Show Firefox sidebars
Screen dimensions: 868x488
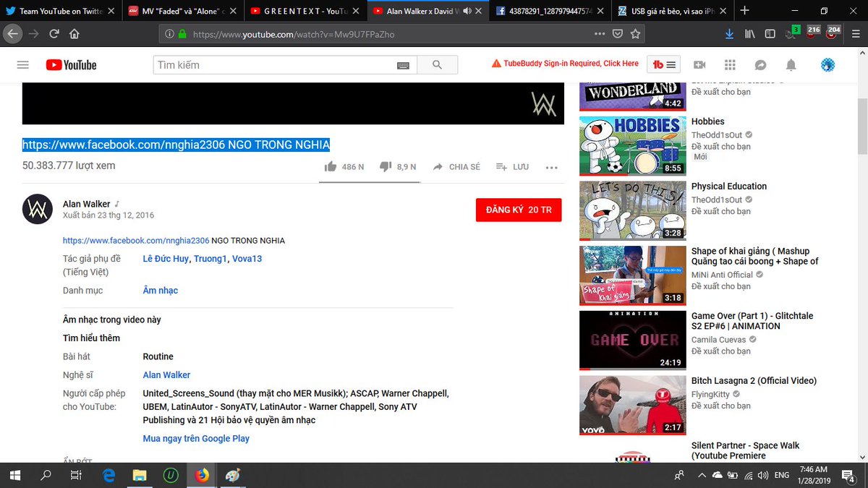click(x=770, y=33)
